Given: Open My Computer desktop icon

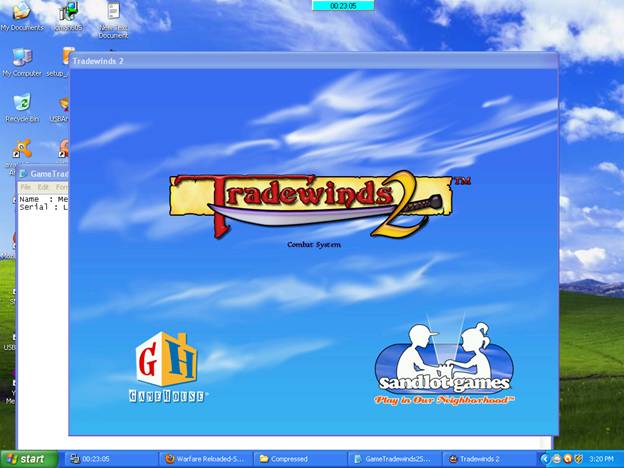Looking at the screenshot, I should tap(22, 62).
